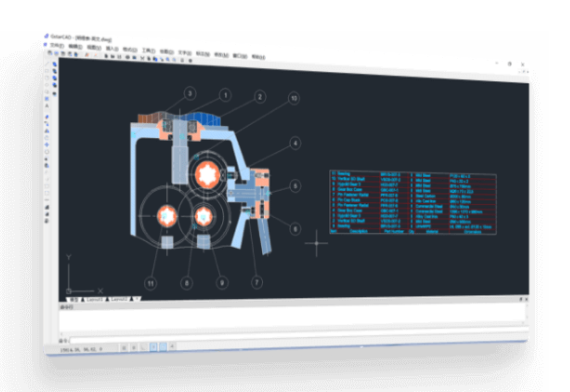Maximize the GstarCAD window
Image resolution: width=570 pixels, height=392 pixels.
[510, 64]
